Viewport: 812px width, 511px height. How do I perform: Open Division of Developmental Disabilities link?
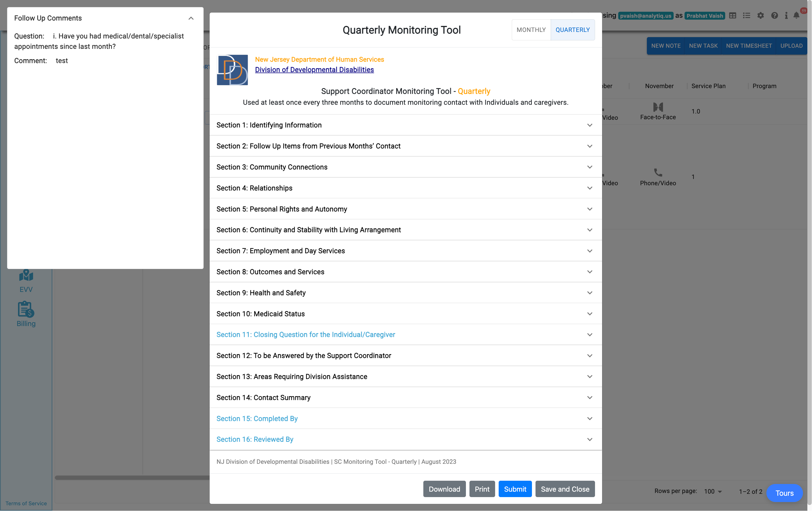click(314, 70)
